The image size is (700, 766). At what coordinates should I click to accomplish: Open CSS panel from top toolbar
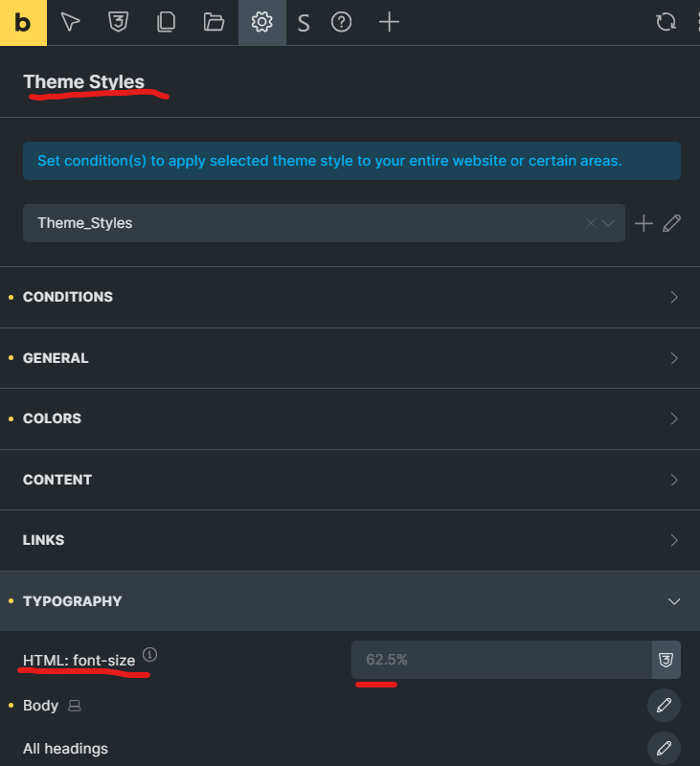click(x=118, y=22)
